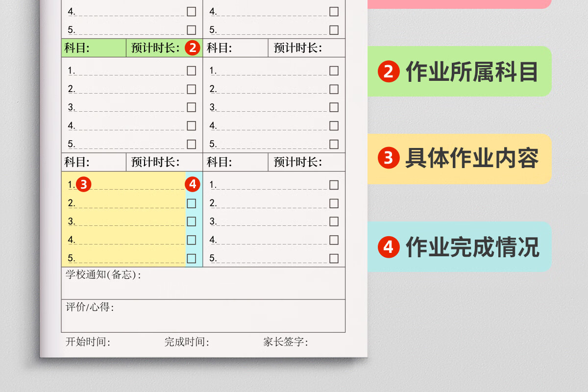Screen dimensions: 588x392
Task: Check row 1 box under green 科目 header
Action: coord(192,71)
